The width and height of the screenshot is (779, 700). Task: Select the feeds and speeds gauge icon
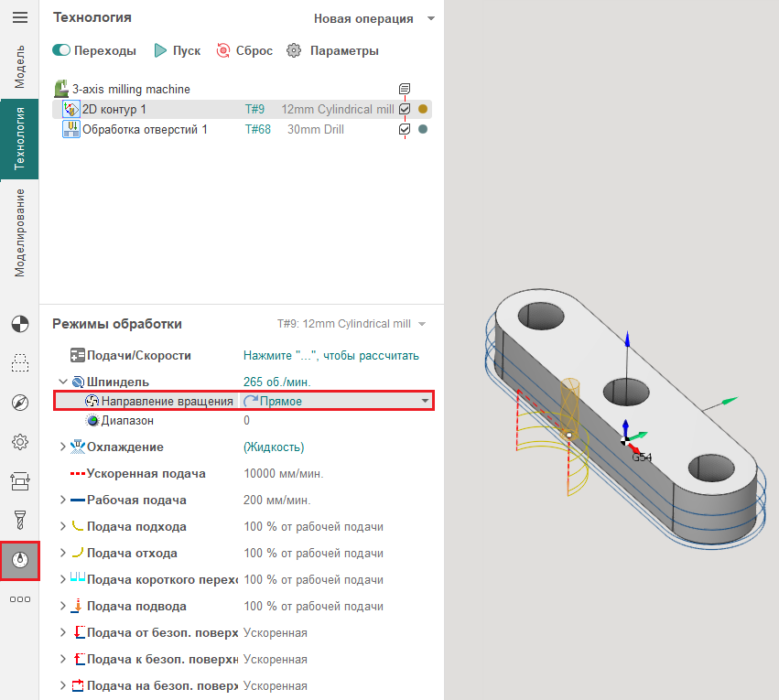pyautogui.click(x=19, y=560)
